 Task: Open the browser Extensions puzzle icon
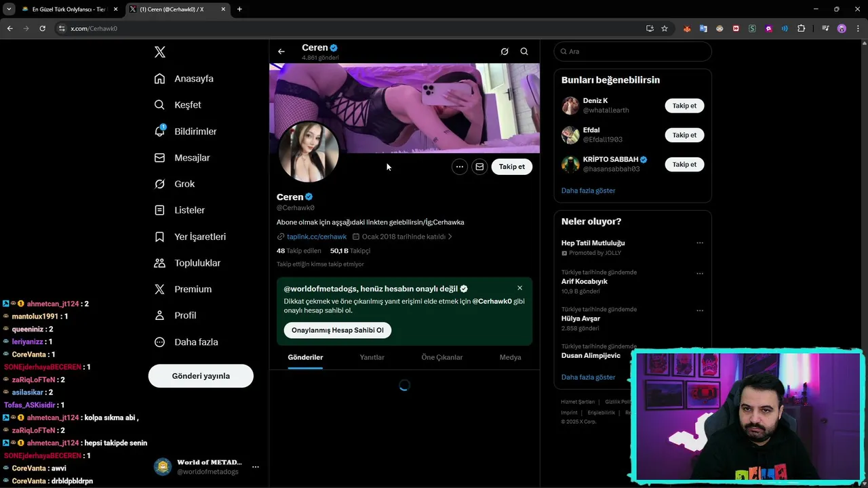802,28
